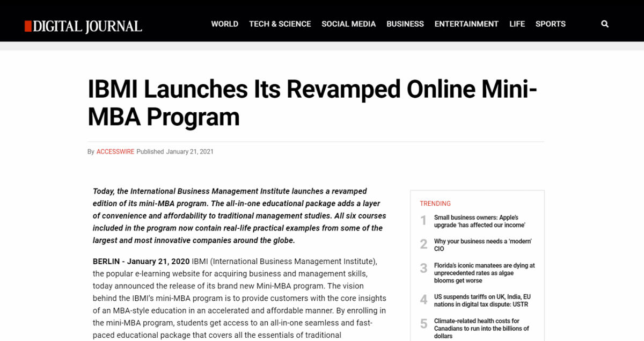644x341 pixels.
Task: Click the article headline about IBMI Mini-MBA
Action: pyautogui.click(x=312, y=103)
